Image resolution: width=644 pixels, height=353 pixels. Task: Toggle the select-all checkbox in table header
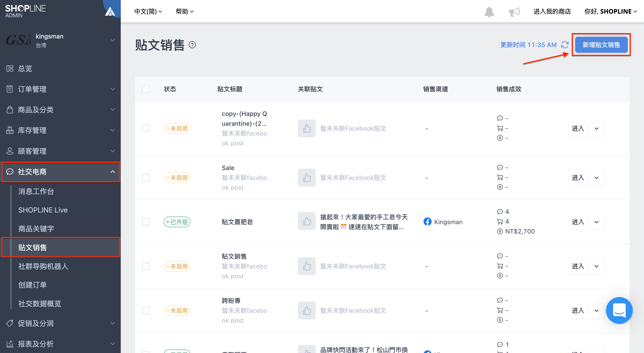point(146,89)
